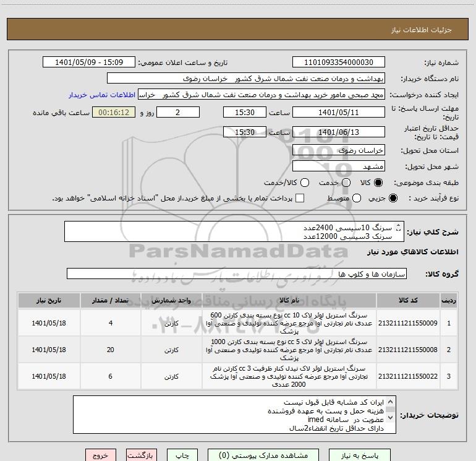Viewport: 476px width, 461px height.
Task: Click the گروه کالا field
Action: tap(237, 274)
